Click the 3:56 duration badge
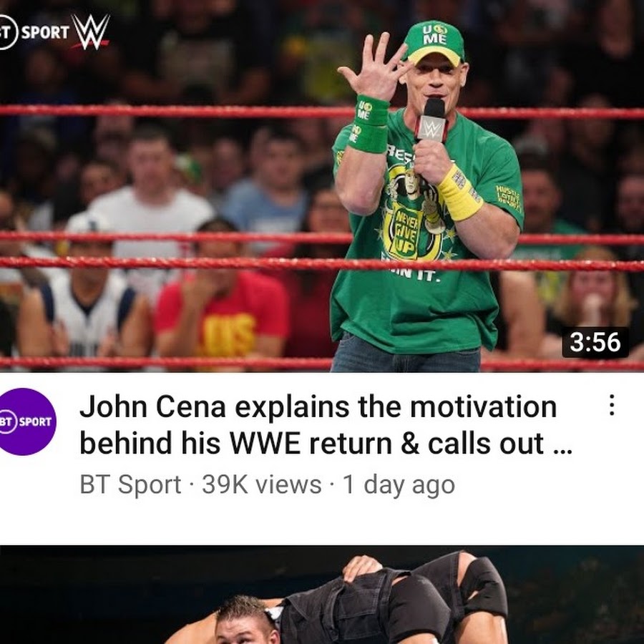 tap(595, 342)
